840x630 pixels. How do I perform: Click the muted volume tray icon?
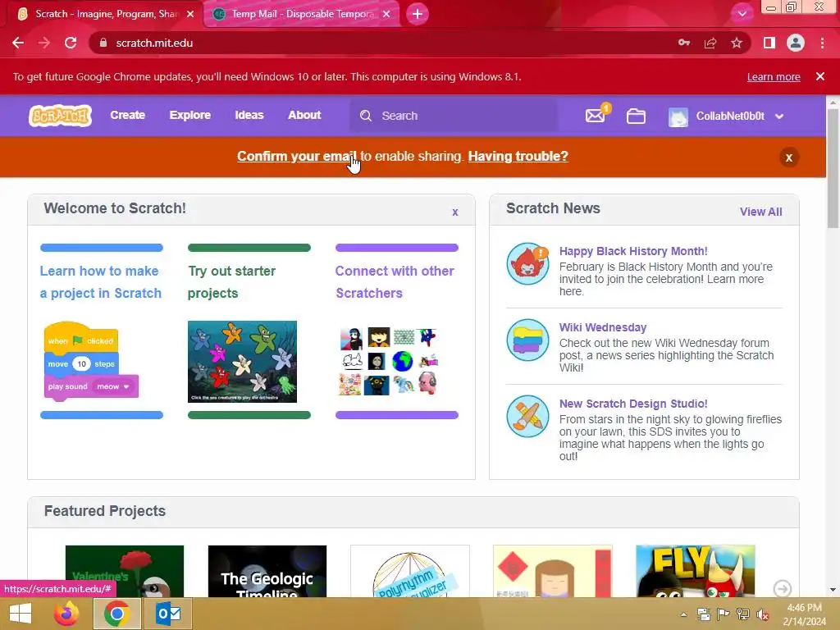click(x=763, y=614)
